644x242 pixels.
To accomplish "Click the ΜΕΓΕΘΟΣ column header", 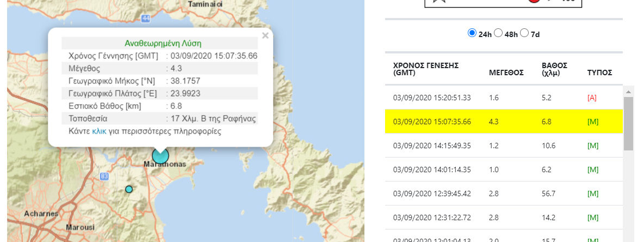I will click(x=506, y=72).
